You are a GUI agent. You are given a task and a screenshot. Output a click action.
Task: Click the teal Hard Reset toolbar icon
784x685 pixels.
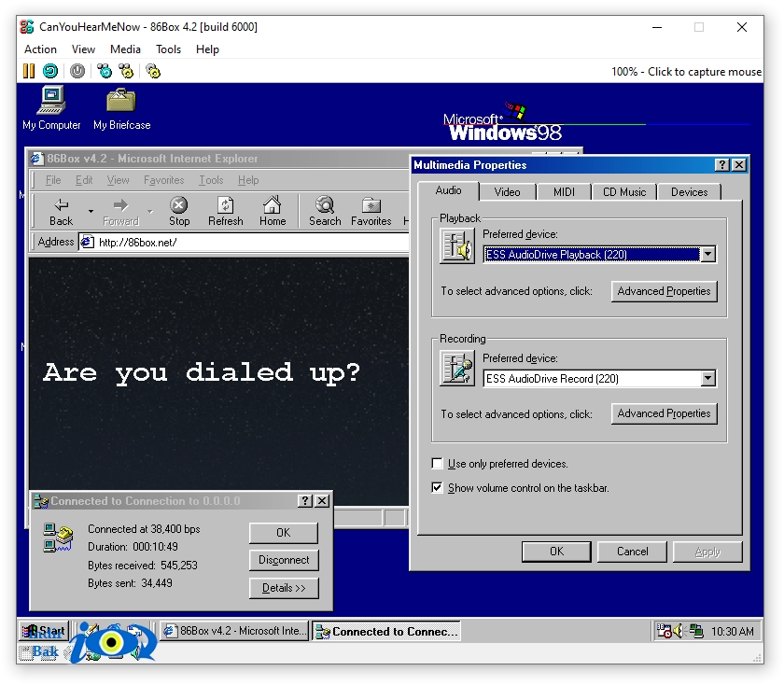pos(50,71)
